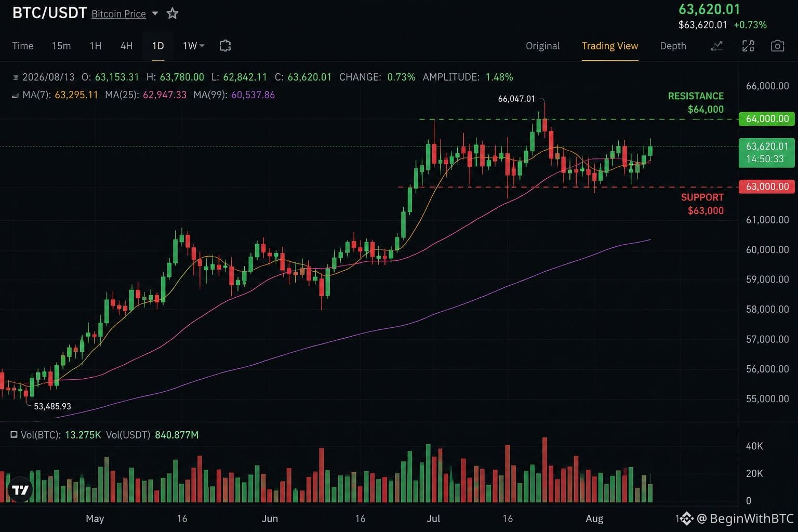Click the 40K volume axis label

point(754,446)
